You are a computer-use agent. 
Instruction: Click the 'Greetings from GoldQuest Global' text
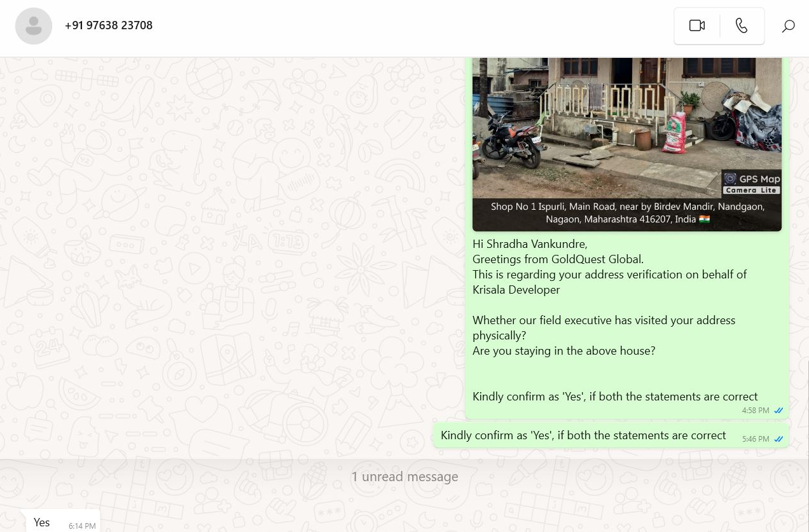tap(558, 259)
